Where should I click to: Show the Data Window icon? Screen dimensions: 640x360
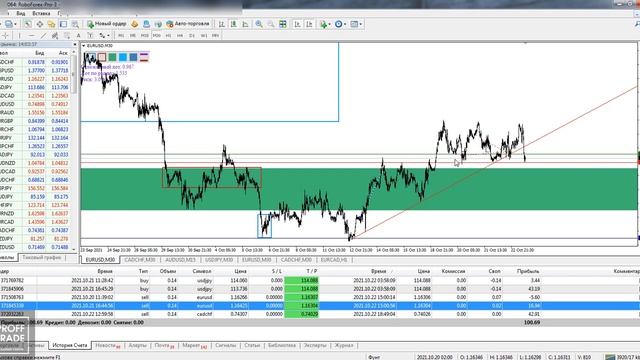coord(40,24)
